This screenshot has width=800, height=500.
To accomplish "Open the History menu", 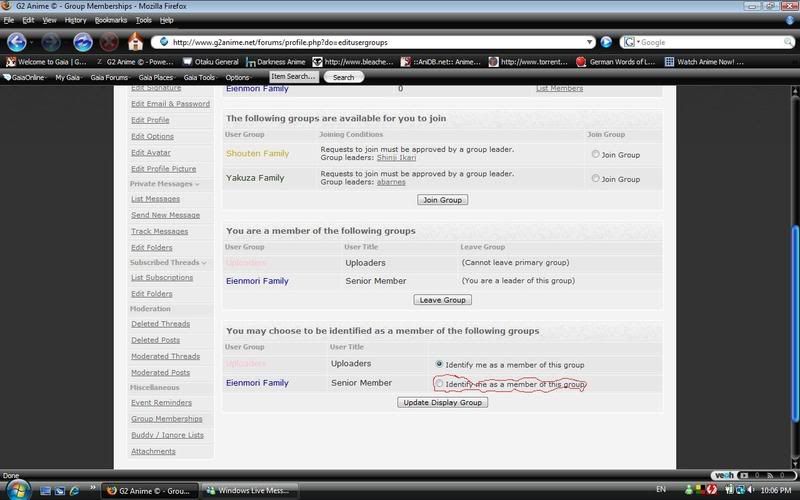I will (x=75, y=20).
